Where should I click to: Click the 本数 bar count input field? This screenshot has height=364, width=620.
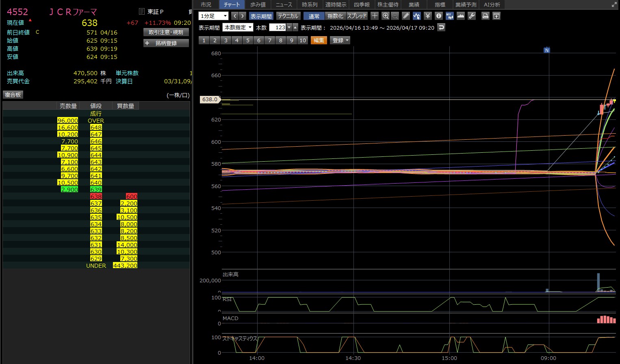coord(278,27)
